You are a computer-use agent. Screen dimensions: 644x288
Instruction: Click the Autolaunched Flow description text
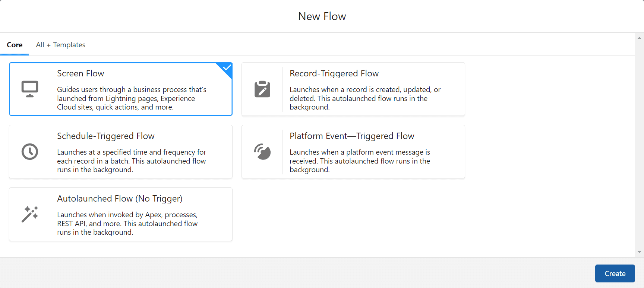127,224
